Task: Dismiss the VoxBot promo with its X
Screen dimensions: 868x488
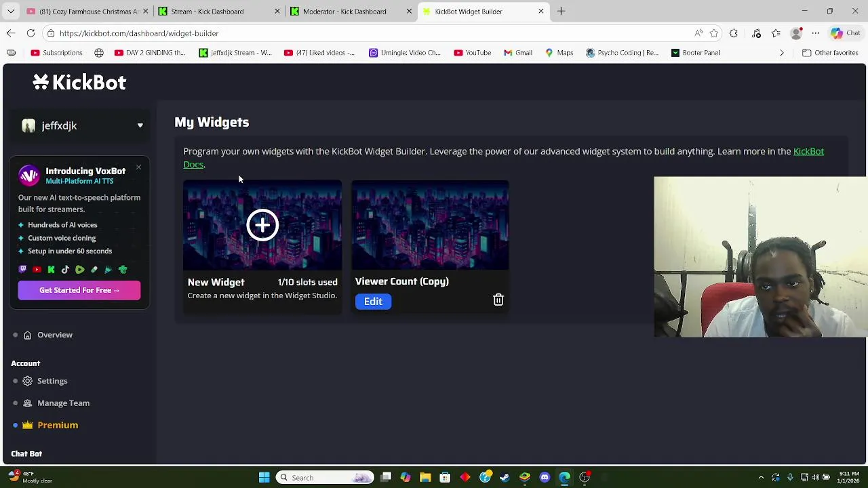Action: tap(138, 167)
